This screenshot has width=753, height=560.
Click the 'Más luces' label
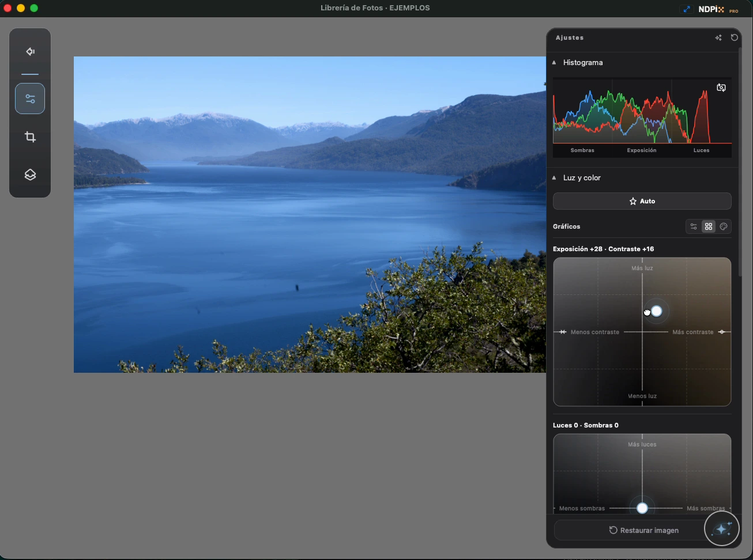coord(642,445)
